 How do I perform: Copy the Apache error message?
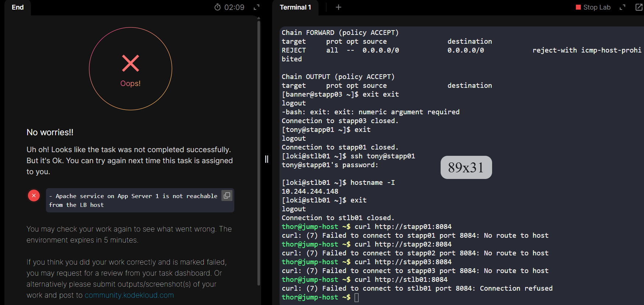[227, 196]
